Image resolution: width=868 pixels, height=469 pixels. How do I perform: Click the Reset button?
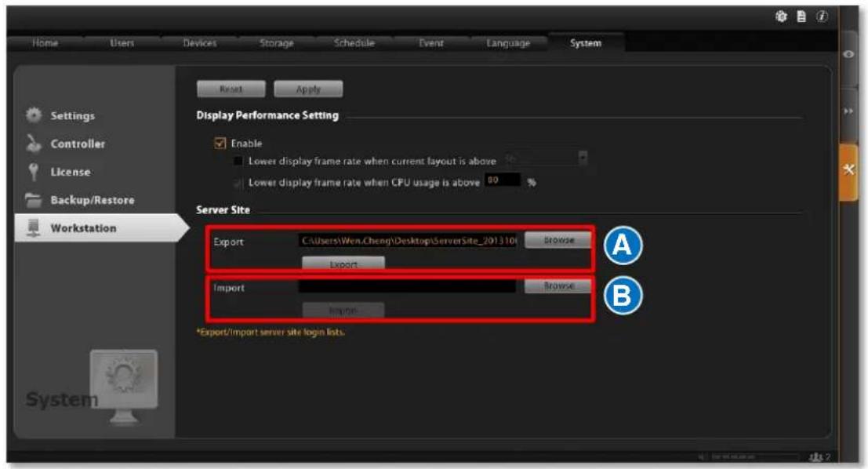(x=231, y=89)
